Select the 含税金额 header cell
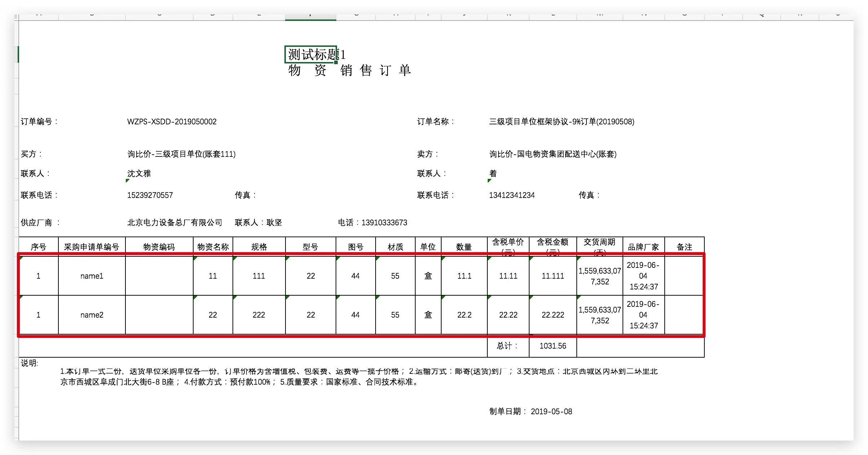The image size is (868, 455). coord(553,246)
